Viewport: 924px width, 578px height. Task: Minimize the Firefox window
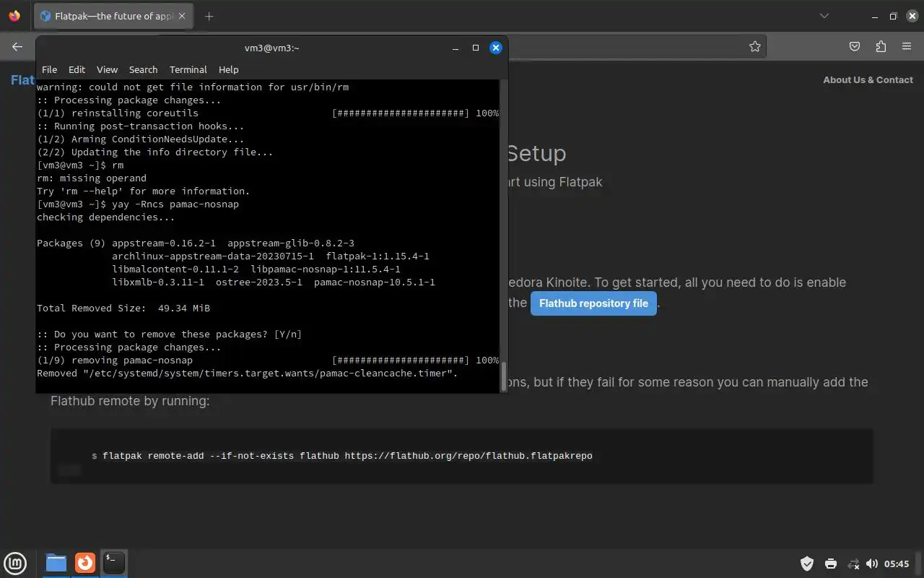[875, 16]
